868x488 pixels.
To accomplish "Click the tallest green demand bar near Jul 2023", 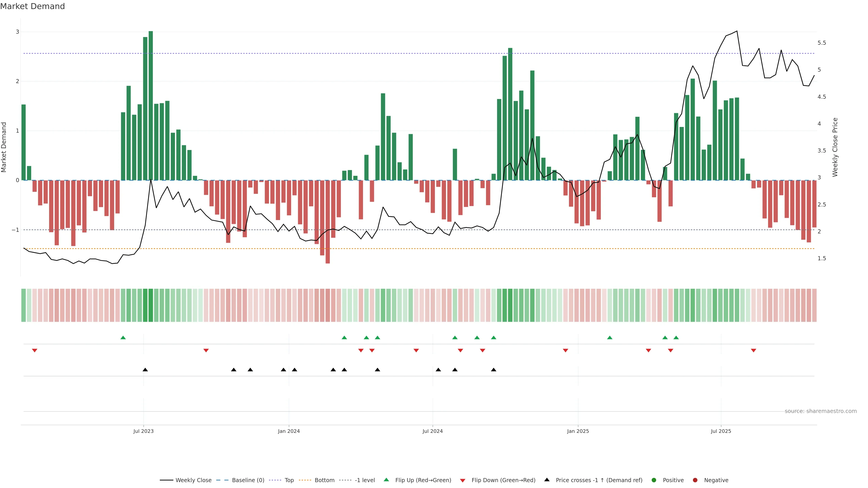I will [151, 101].
